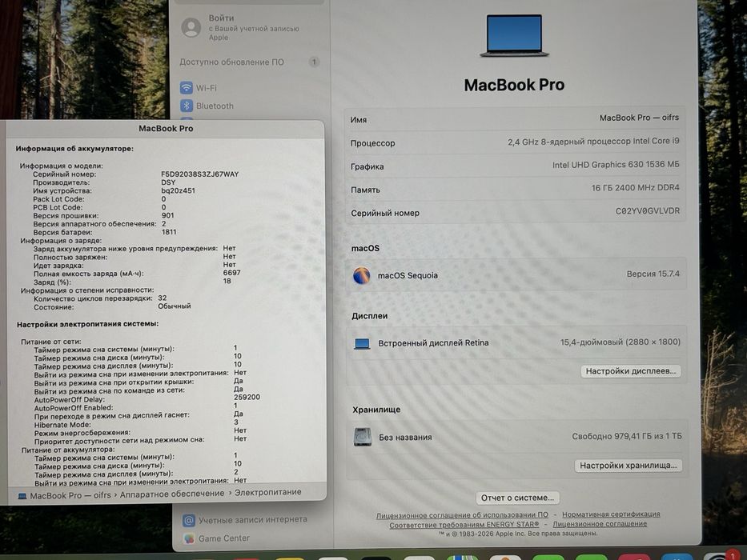The image size is (747, 560).
Task: Click AutoPowerOff Delay value 259200
Action: pyautogui.click(x=247, y=397)
